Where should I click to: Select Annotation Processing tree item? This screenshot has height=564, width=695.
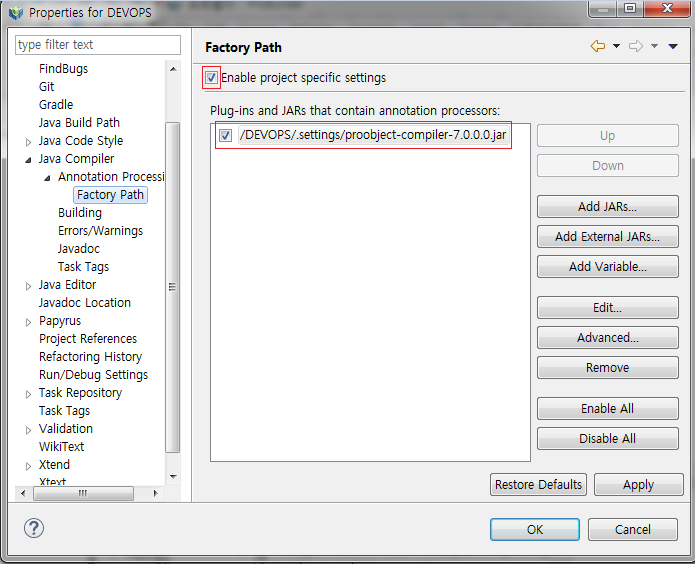point(111,176)
